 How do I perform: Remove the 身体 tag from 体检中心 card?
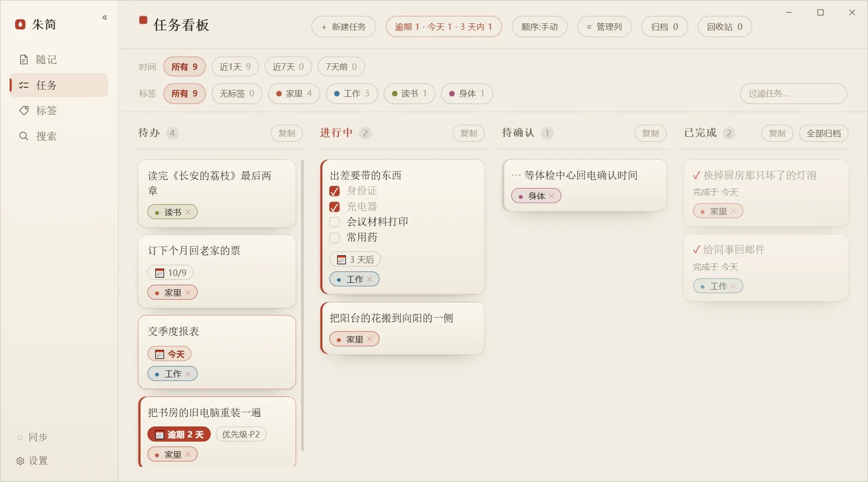(x=552, y=196)
